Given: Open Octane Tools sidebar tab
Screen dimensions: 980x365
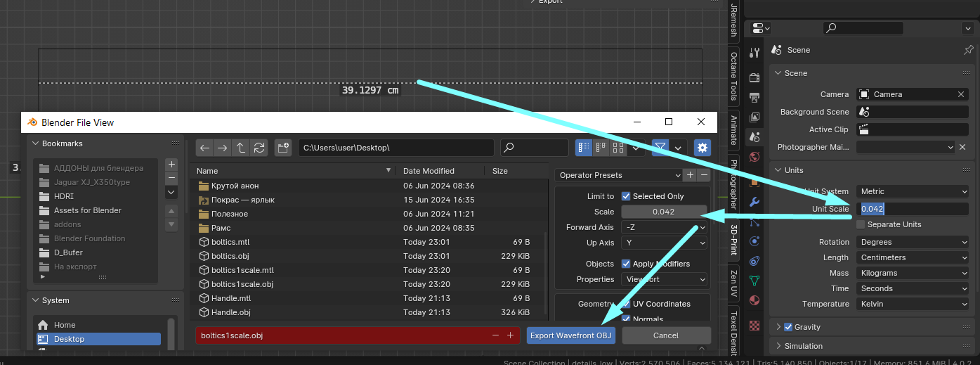Looking at the screenshot, I should pos(733,76).
